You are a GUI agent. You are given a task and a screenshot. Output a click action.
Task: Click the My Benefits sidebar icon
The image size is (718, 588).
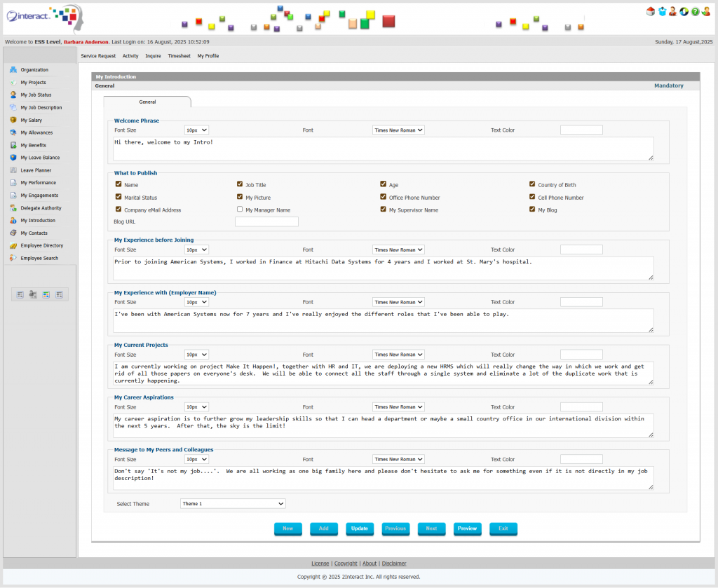13,145
